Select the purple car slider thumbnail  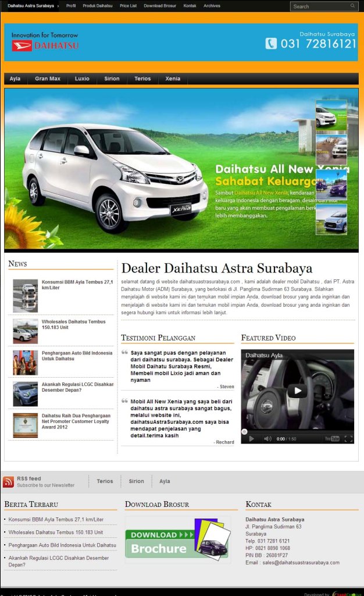click(331, 185)
